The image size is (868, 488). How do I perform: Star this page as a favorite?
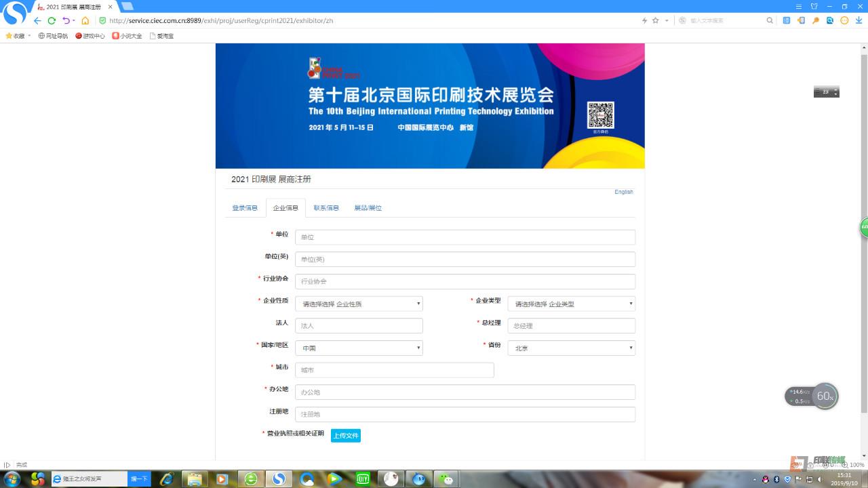pyautogui.click(x=655, y=20)
